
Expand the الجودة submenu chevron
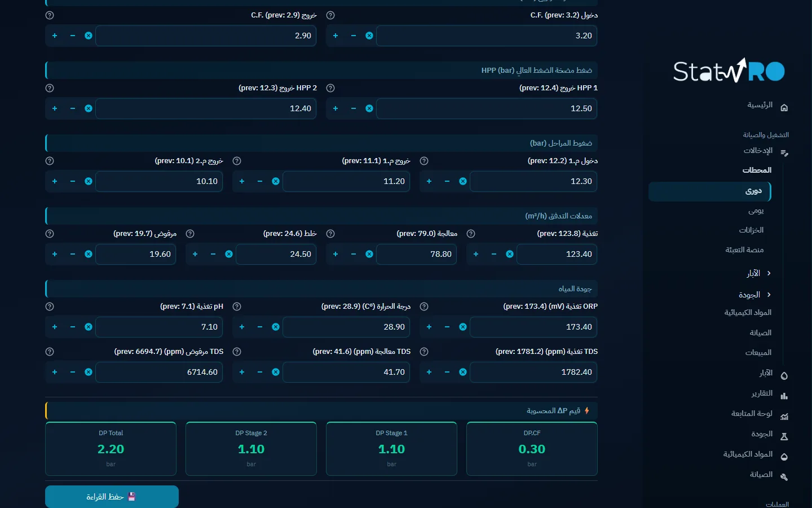769,295
